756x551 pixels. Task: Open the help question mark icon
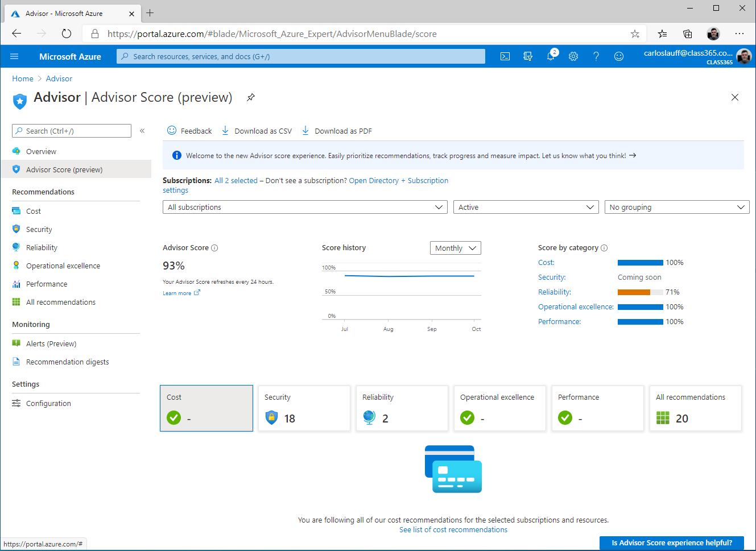596,56
